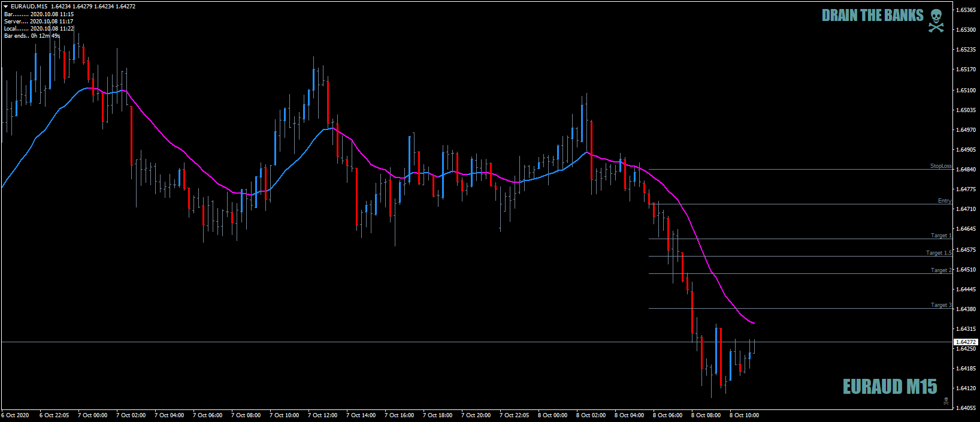Click price scale value 1.64315

coord(966,329)
